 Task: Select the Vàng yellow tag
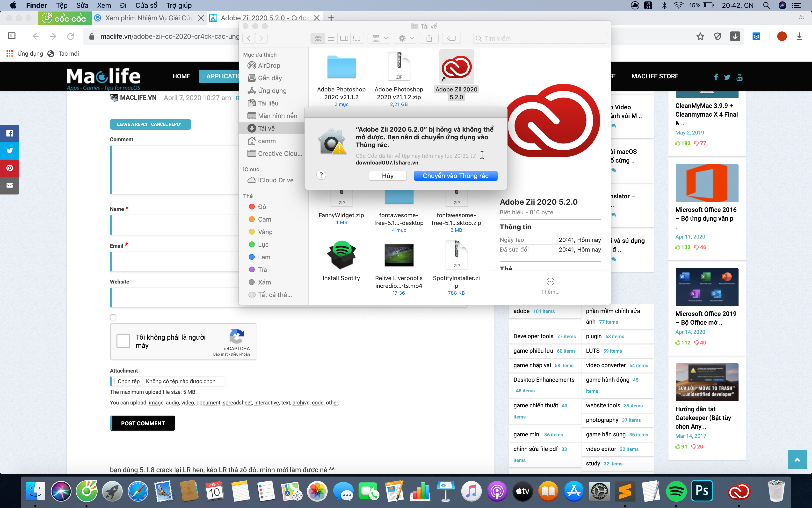click(265, 232)
